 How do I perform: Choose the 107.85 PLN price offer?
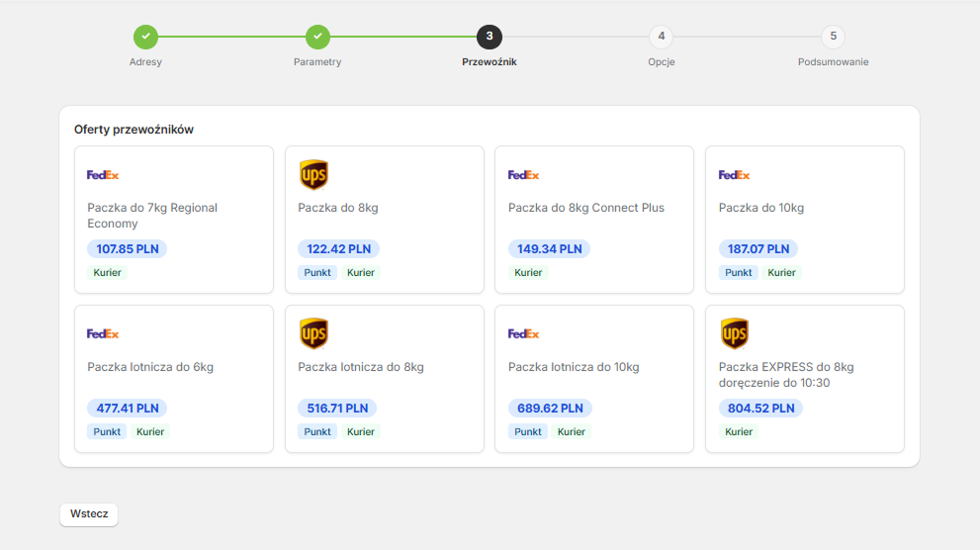click(128, 248)
